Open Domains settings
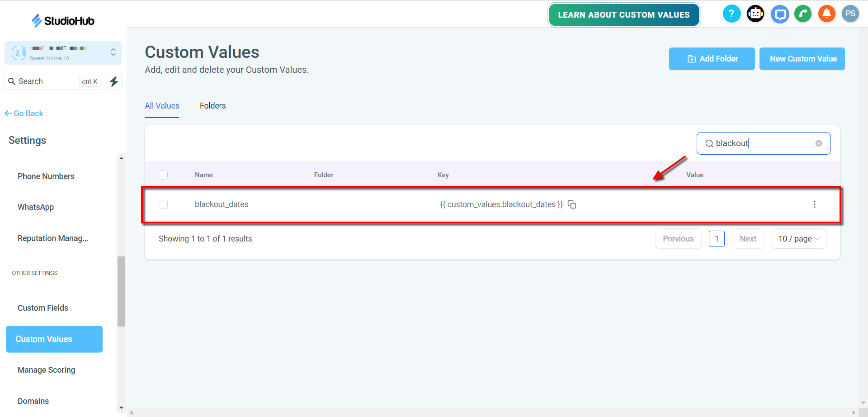This screenshot has width=868, height=417. point(33,401)
